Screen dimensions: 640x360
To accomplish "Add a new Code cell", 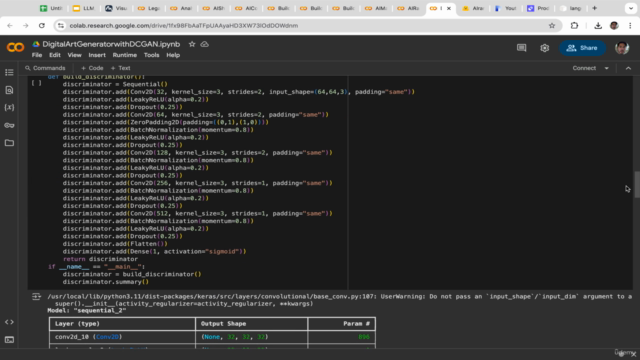I will click(x=92, y=68).
